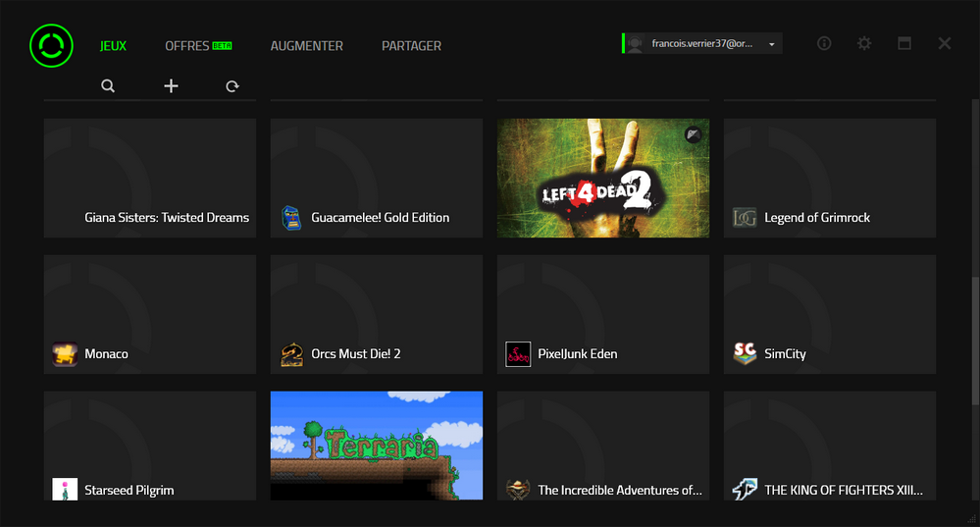Image resolution: width=980 pixels, height=527 pixels.
Task: Open the search games magnifier icon
Action: tap(108, 86)
